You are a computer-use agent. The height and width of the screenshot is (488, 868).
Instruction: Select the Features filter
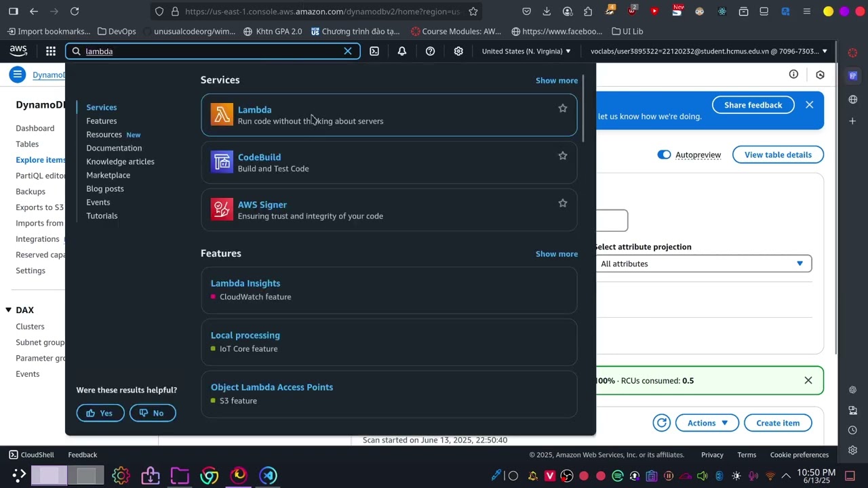pyautogui.click(x=102, y=121)
